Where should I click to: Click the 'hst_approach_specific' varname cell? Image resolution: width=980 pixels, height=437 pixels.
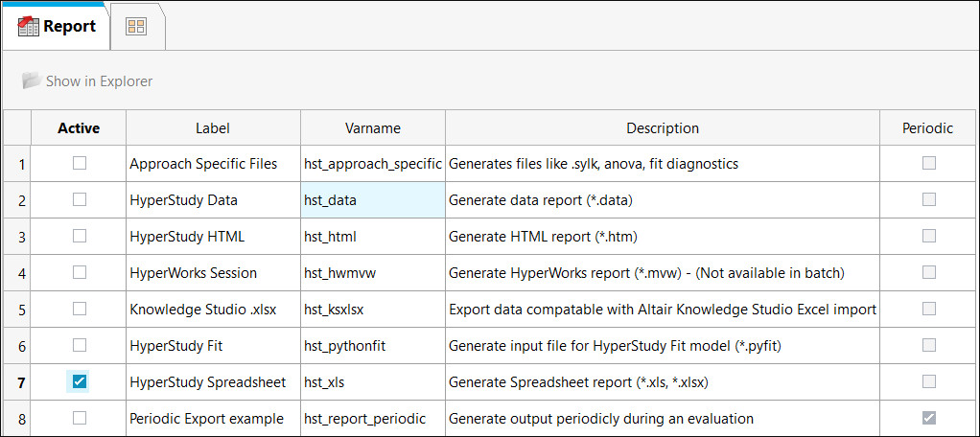[373, 164]
